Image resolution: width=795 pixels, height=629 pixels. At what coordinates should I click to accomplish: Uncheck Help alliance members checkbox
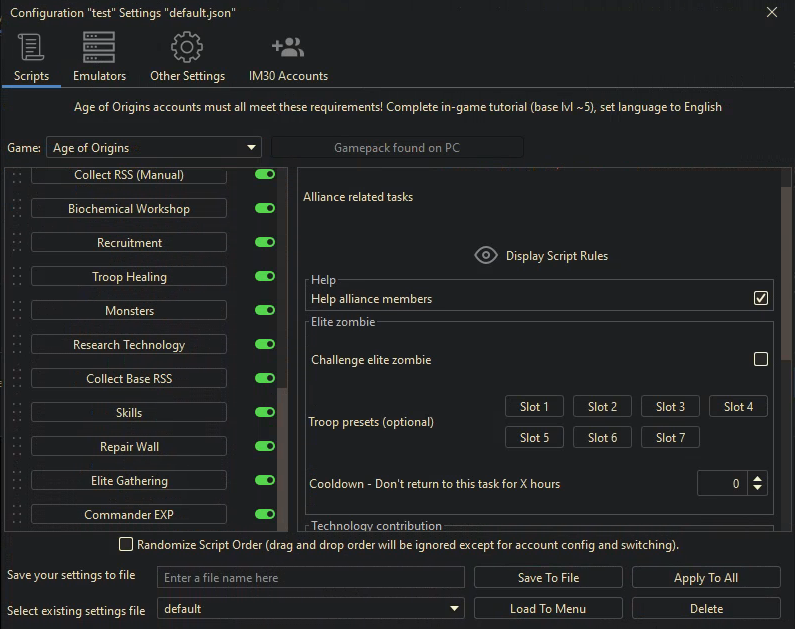[x=761, y=298]
